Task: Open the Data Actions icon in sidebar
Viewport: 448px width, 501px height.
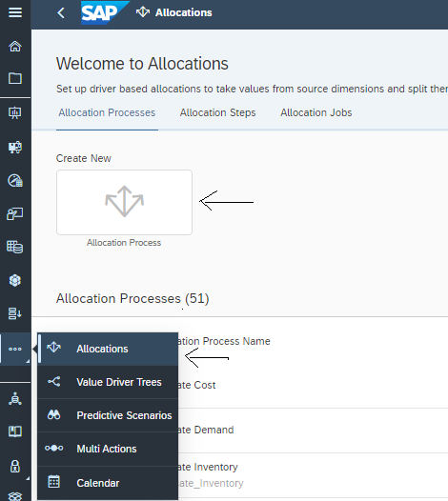Action: tap(15, 313)
